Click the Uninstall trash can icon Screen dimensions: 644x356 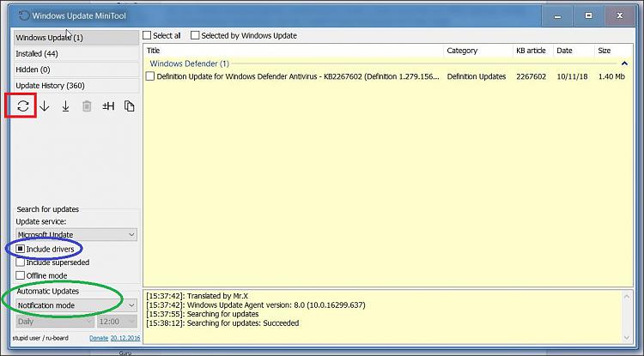[87, 106]
